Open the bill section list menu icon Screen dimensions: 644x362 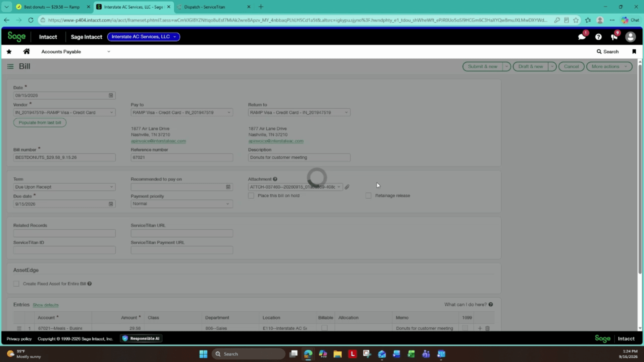10,66
